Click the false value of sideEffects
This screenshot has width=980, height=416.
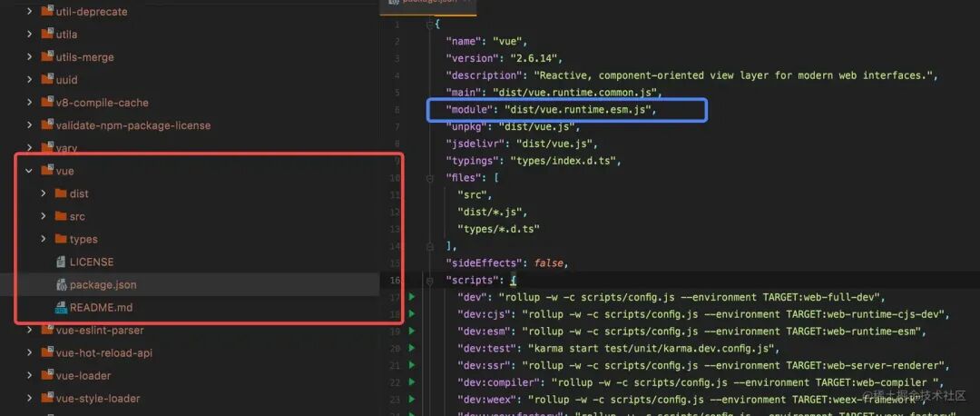[x=548, y=263]
